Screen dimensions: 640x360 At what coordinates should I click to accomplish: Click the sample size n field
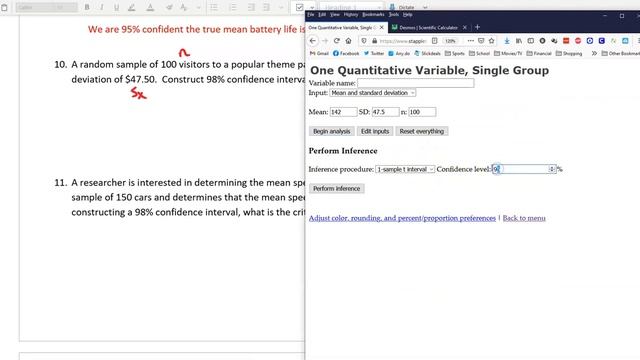tap(422, 112)
